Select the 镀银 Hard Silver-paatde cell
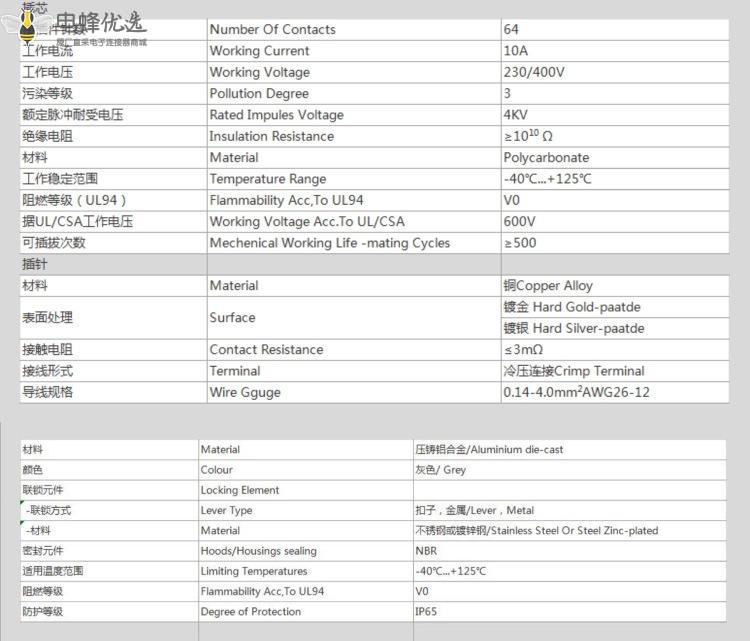The height and width of the screenshot is (641, 750). pyautogui.click(x=574, y=329)
